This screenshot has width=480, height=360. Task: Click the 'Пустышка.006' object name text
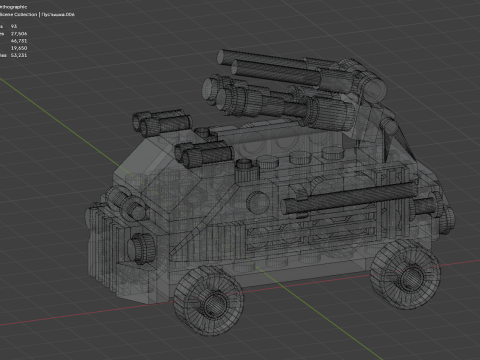coord(58,14)
